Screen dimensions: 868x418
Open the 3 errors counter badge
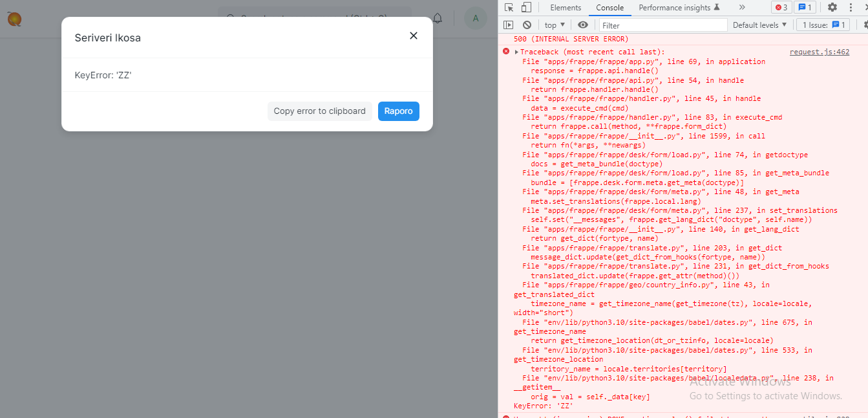781,8
